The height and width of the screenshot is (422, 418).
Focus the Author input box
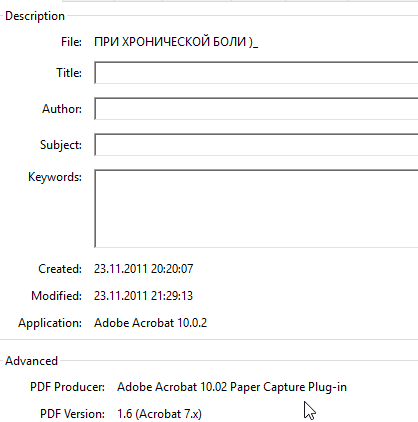pyautogui.click(x=256, y=109)
